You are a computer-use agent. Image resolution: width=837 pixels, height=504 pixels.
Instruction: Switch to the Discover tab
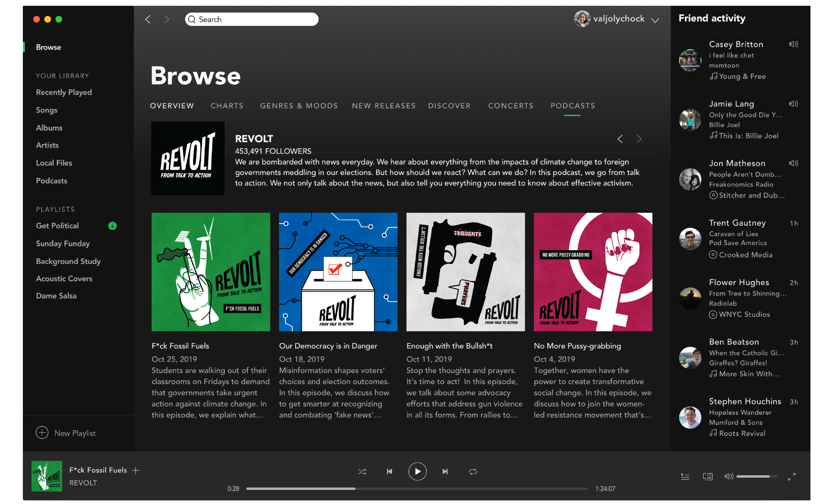449,106
